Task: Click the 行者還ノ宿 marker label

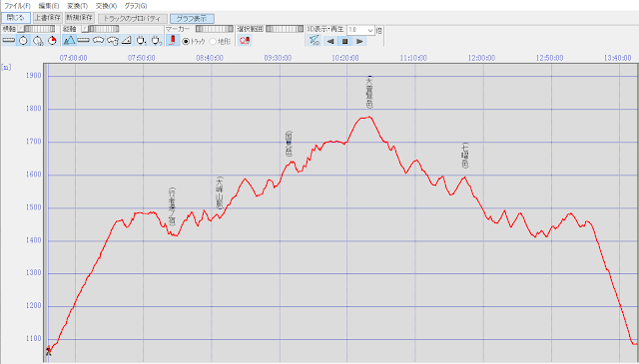Action: (x=172, y=206)
